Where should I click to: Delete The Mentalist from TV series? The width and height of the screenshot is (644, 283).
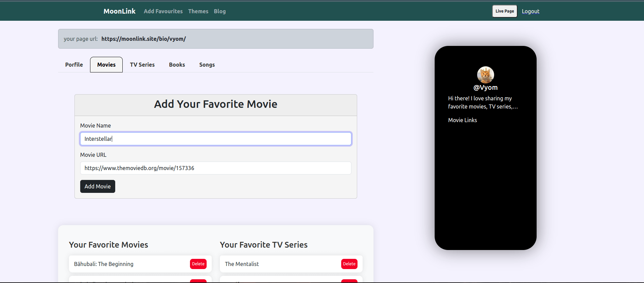coord(349,264)
